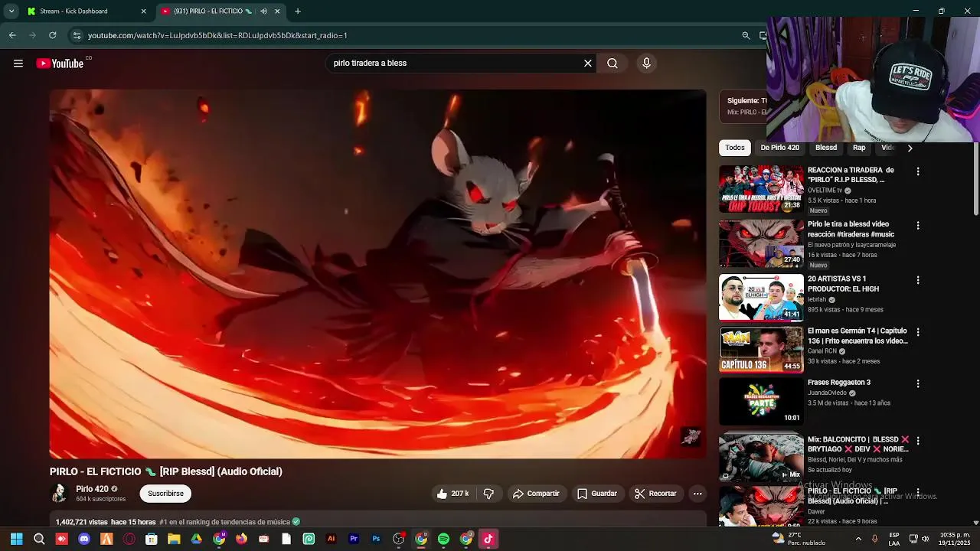
Task: Open Spotify from the taskbar
Action: click(443, 539)
